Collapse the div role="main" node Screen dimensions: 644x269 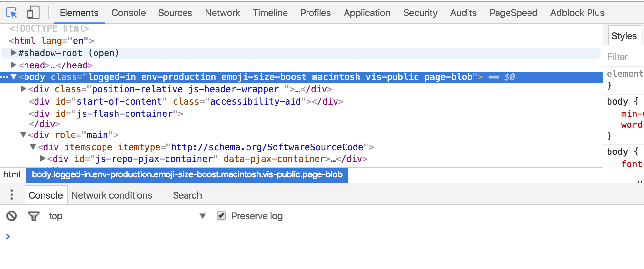click(x=23, y=134)
